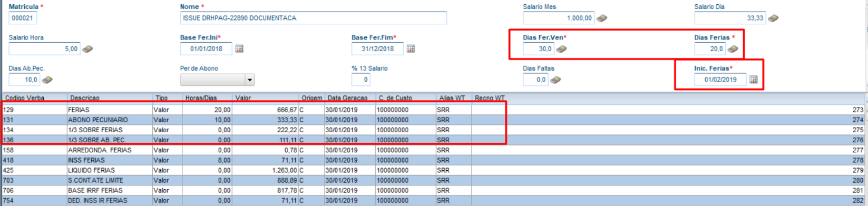Open calendar picker for Base Fer.Fim

411,49
